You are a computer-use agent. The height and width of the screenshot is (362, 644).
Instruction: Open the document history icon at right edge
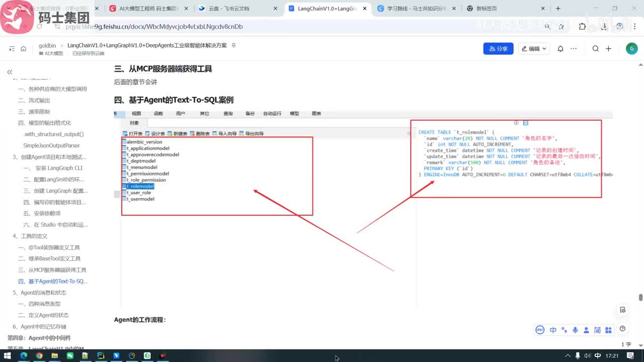point(623,310)
